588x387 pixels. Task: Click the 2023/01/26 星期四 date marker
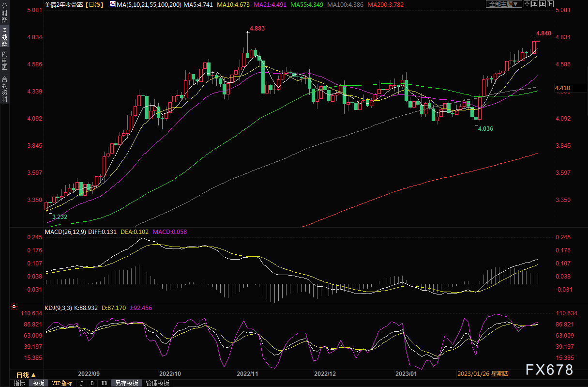click(483, 374)
